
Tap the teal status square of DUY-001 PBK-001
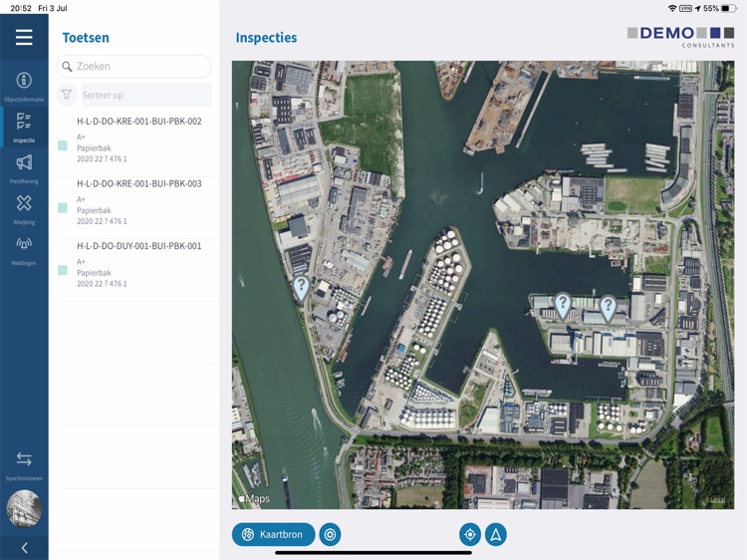[x=63, y=270]
